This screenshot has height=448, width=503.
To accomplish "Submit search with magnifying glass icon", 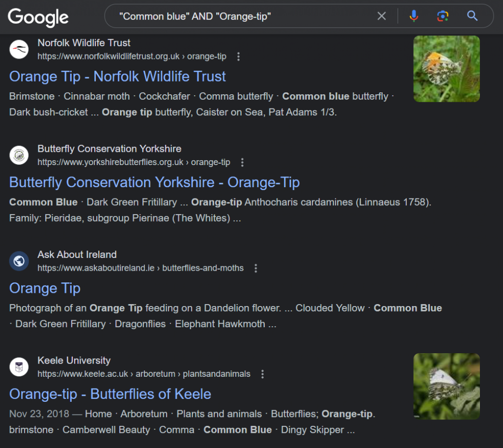I will point(472,16).
